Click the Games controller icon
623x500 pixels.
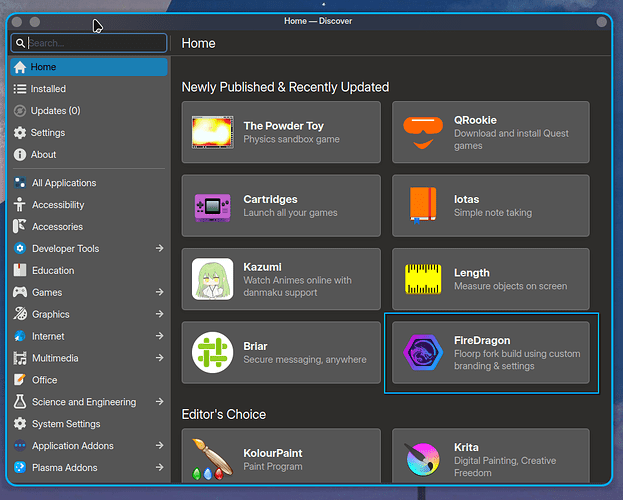20,292
